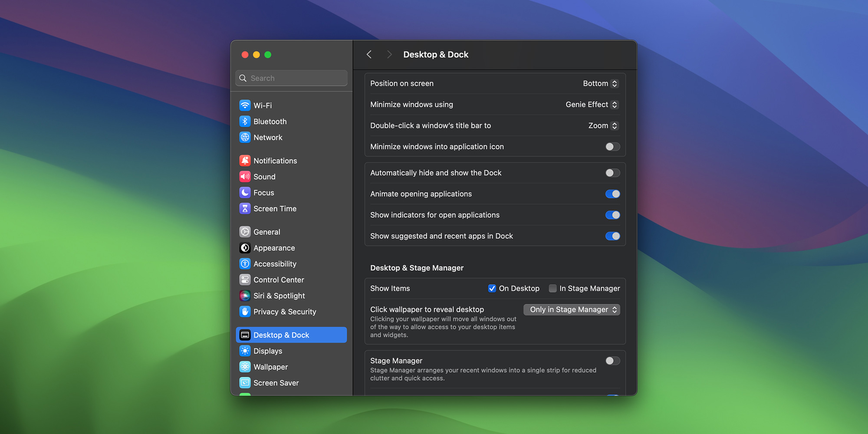Click inside the Search field
This screenshot has height=434, width=868.
pyautogui.click(x=291, y=78)
